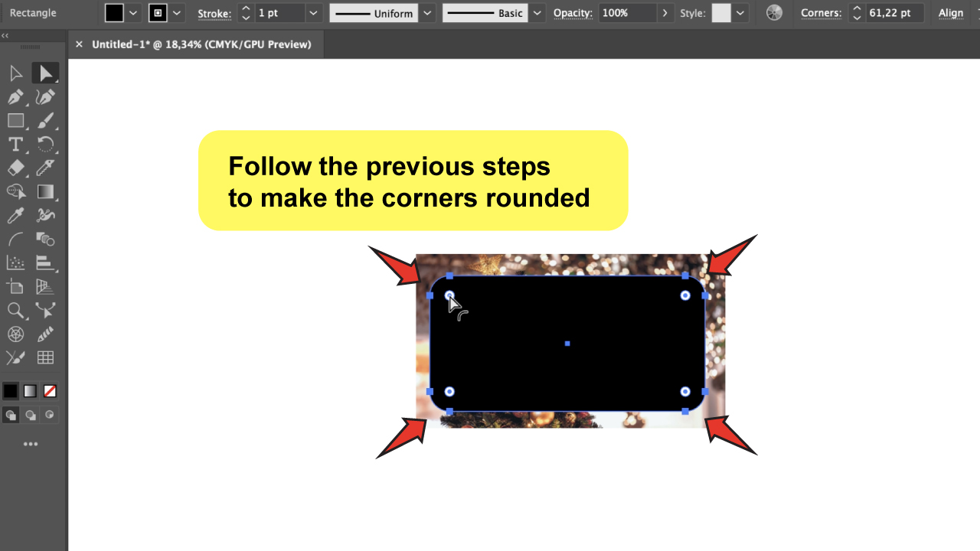Activate the Direct Selection tool
This screenshot has width=980, height=551.
[x=45, y=73]
